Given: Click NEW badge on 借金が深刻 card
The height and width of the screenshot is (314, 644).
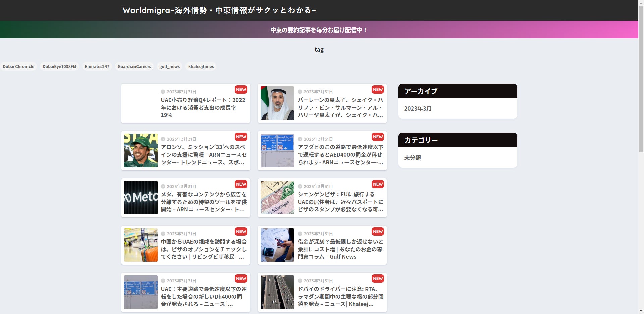Looking at the screenshot, I should (x=378, y=231).
